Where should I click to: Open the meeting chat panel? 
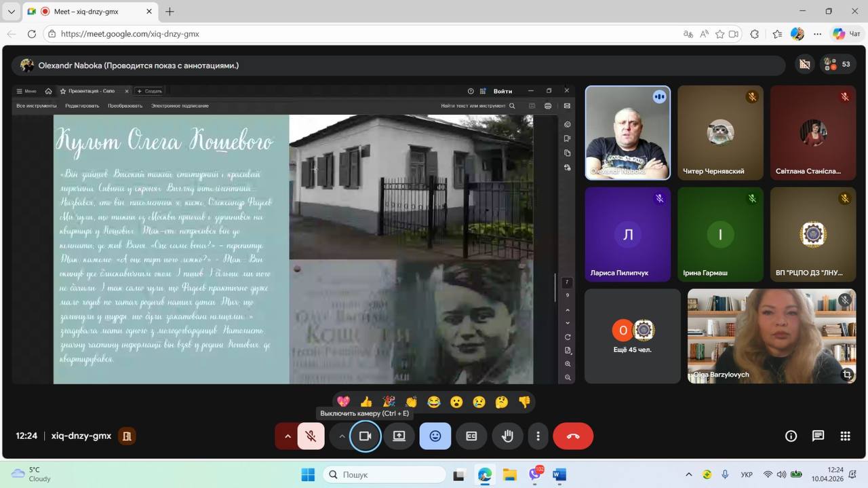818,436
